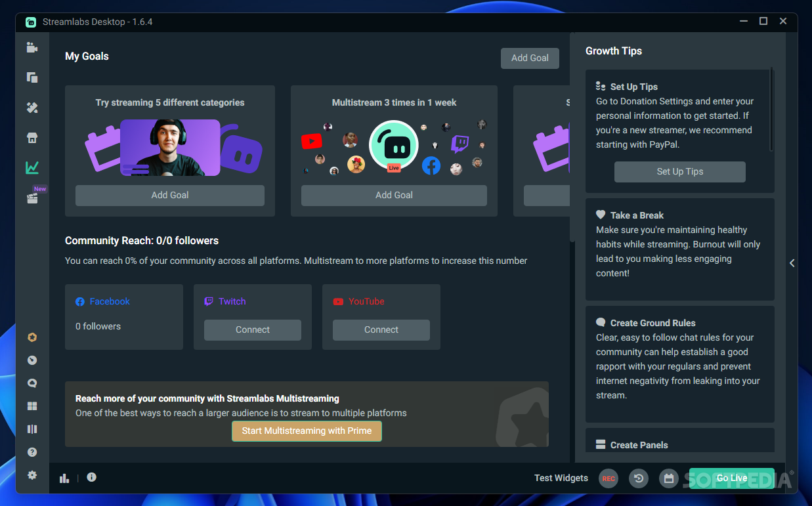Viewport: 812px width, 506px height.
Task: Click 'Community Reach: 0/0 followers' heading
Action: [142, 241]
